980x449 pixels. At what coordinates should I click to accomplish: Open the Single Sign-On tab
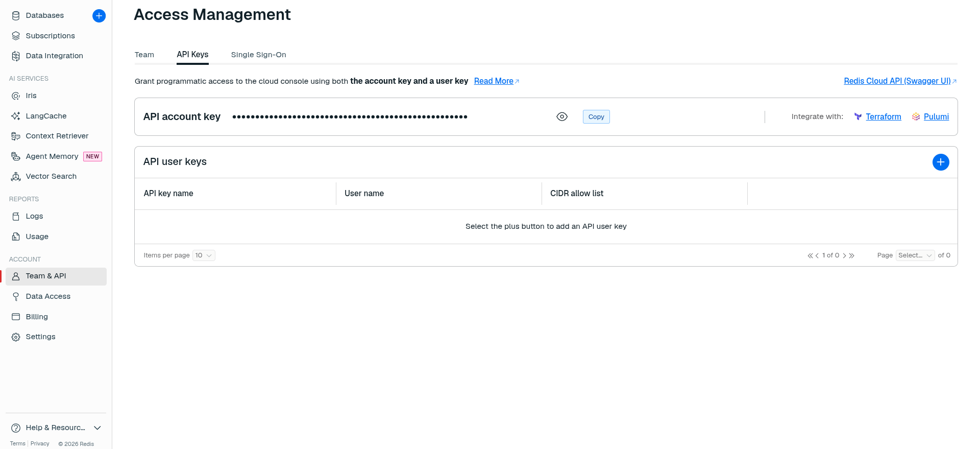click(259, 55)
